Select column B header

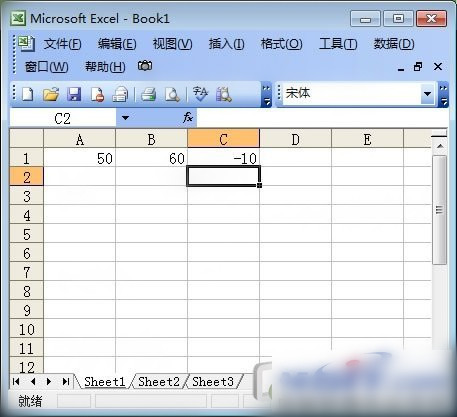[151, 139]
